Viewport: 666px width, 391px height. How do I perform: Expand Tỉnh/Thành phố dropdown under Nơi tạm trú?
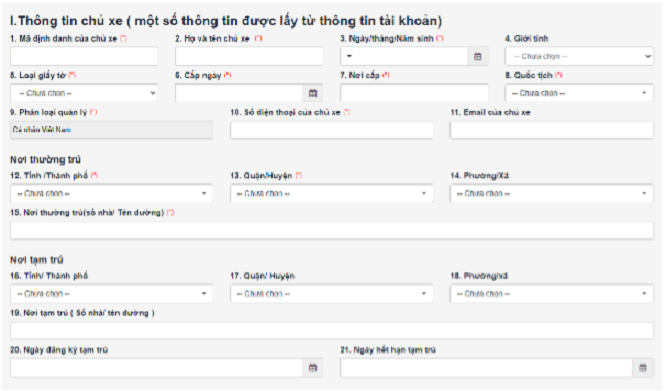(111, 294)
